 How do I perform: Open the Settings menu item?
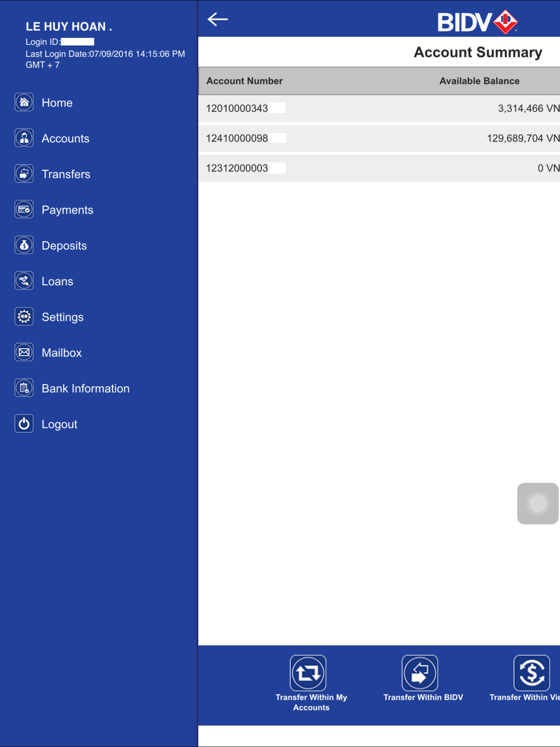coord(63,318)
